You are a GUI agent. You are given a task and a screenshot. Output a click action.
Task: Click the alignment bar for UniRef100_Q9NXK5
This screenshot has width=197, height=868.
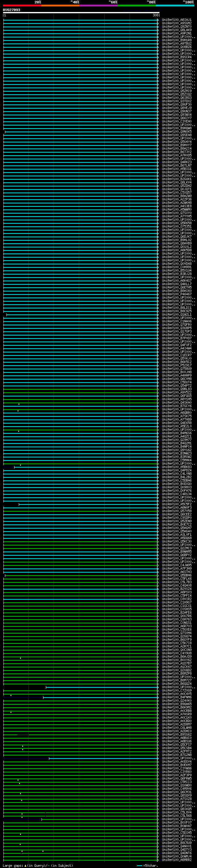click(81, 131)
